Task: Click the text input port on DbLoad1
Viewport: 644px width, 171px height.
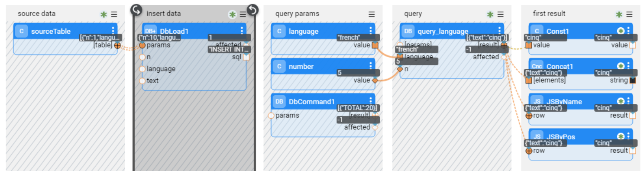Action: click(x=142, y=81)
